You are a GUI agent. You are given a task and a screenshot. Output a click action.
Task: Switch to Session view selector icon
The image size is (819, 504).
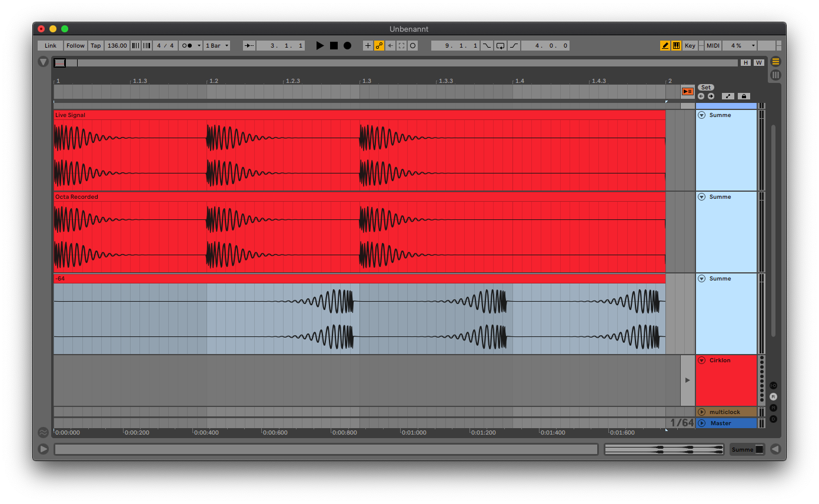(x=775, y=75)
